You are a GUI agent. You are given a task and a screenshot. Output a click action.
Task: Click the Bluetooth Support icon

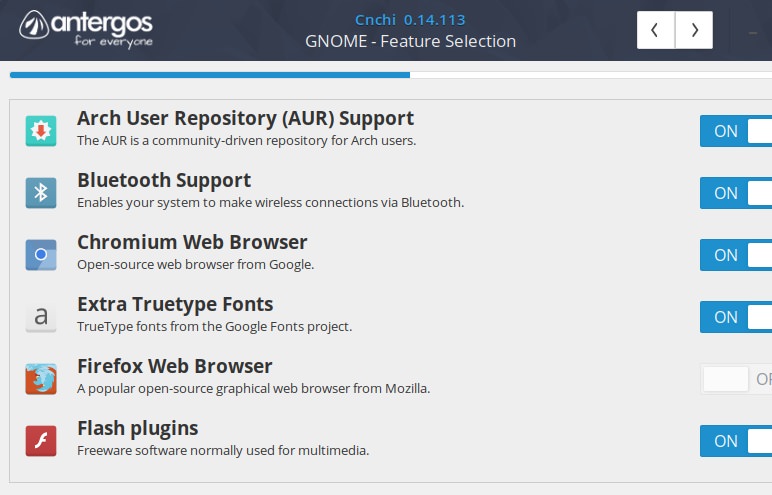click(41, 193)
